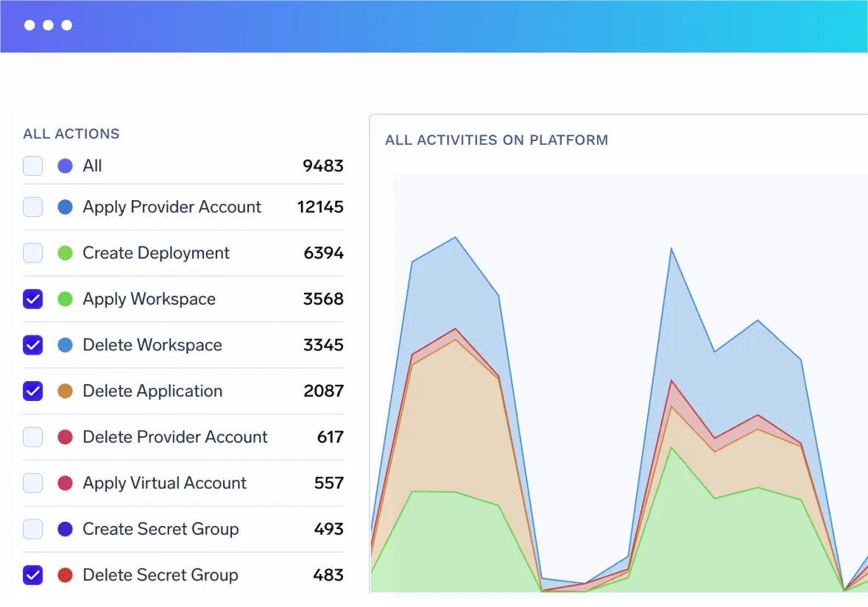Click the 12145 count value
The width and height of the screenshot is (868, 607).
coord(320,207)
